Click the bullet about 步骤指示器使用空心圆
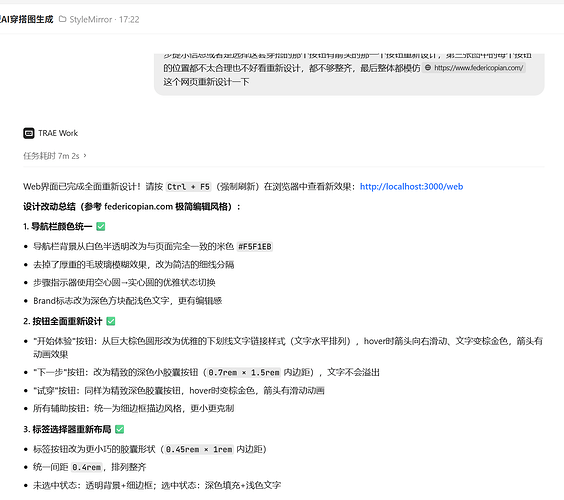The height and width of the screenshot is (500, 564). [x=124, y=282]
